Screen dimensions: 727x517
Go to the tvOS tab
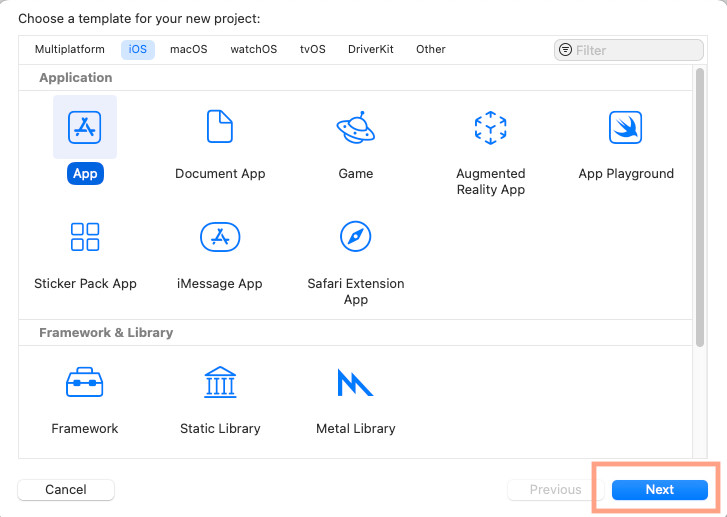[x=313, y=49]
